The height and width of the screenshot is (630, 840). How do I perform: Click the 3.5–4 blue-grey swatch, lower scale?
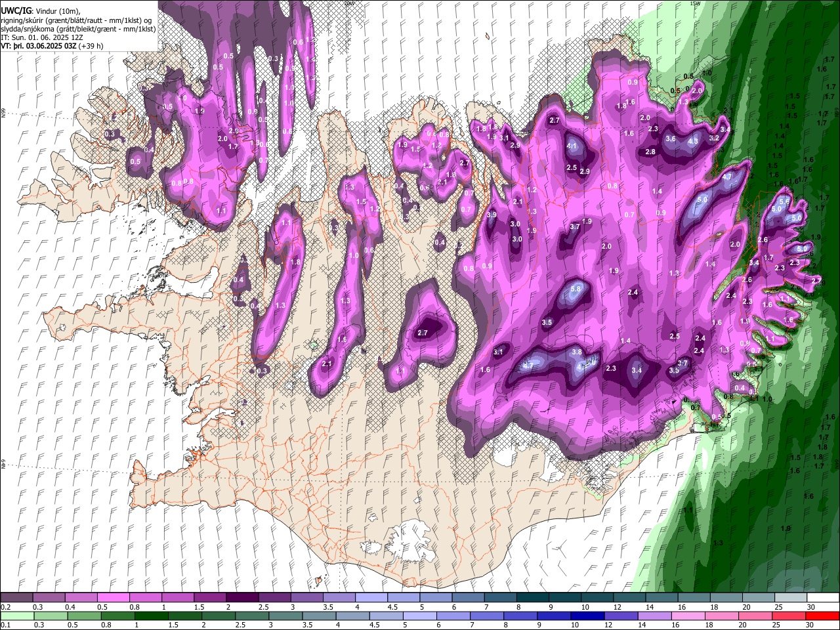[x=319, y=616]
